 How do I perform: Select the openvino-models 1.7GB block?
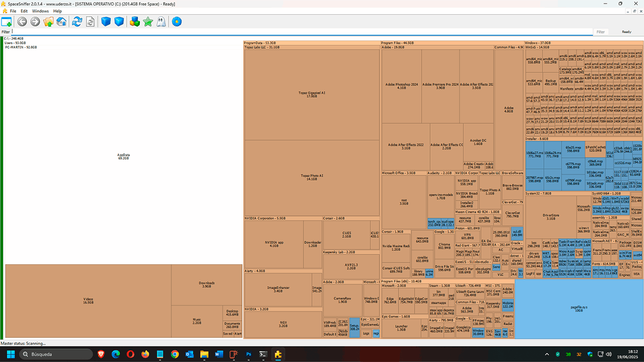pyautogui.click(x=440, y=197)
